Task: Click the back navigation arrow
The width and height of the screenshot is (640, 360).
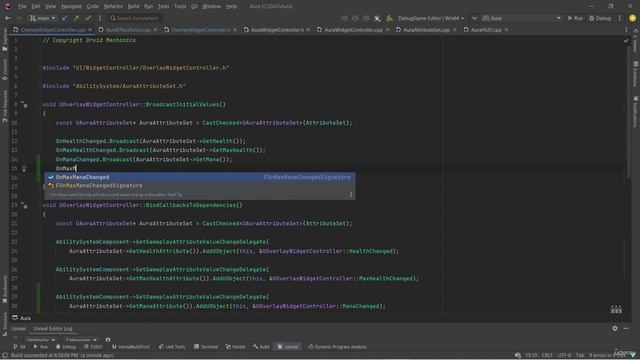Action: pos(8,18)
